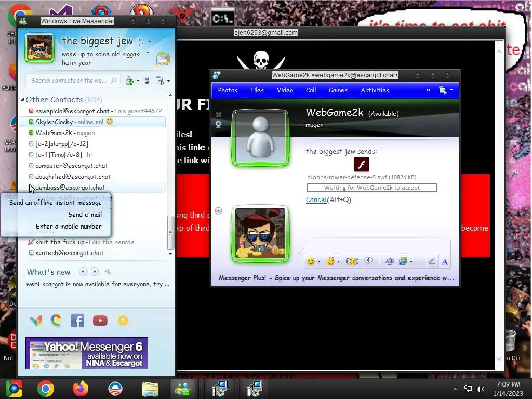This screenshot has width=532, height=399.
Task: Click the file transfer progress bar
Action: coord(371,188)
